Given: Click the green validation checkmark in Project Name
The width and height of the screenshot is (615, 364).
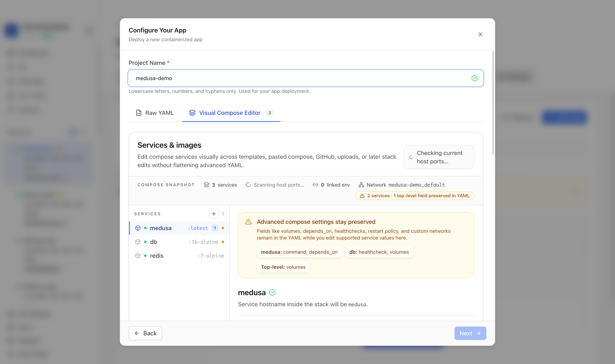Looking at the screenshot, I should [474, 78].
